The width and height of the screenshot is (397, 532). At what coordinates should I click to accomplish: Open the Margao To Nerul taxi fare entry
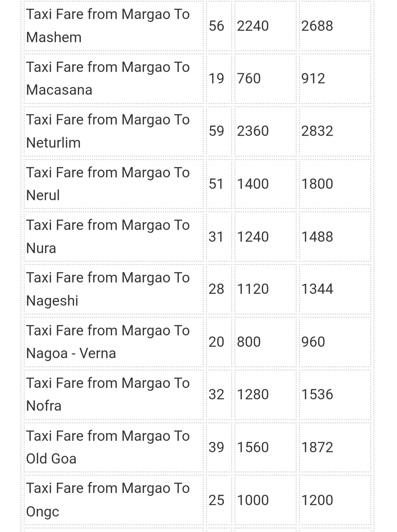point(108,184)
